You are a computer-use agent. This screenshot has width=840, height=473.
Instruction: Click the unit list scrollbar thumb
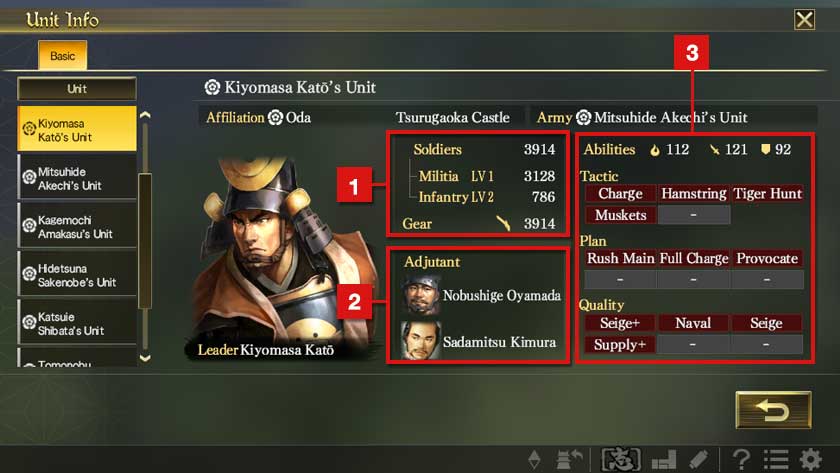tap(145, 241)
